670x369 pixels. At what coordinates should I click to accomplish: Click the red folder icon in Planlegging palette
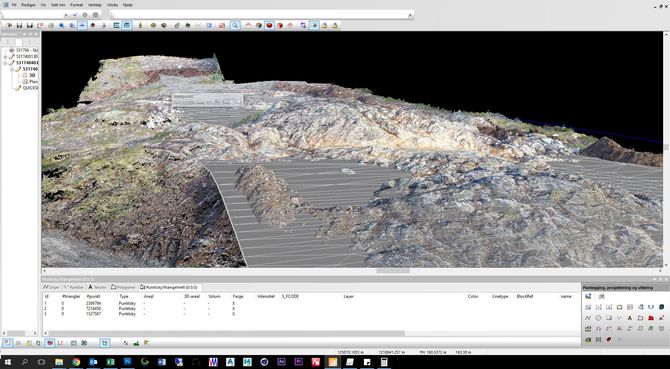coord(650,318)
